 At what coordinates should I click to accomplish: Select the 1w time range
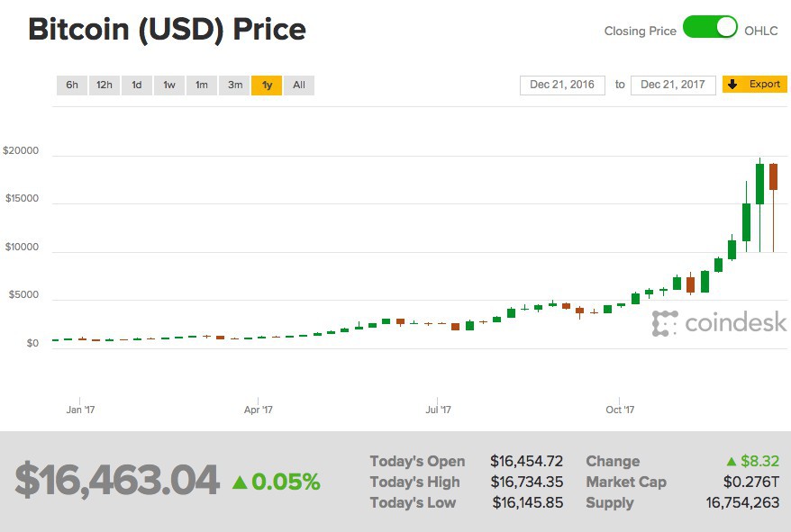tap(168, 85)
